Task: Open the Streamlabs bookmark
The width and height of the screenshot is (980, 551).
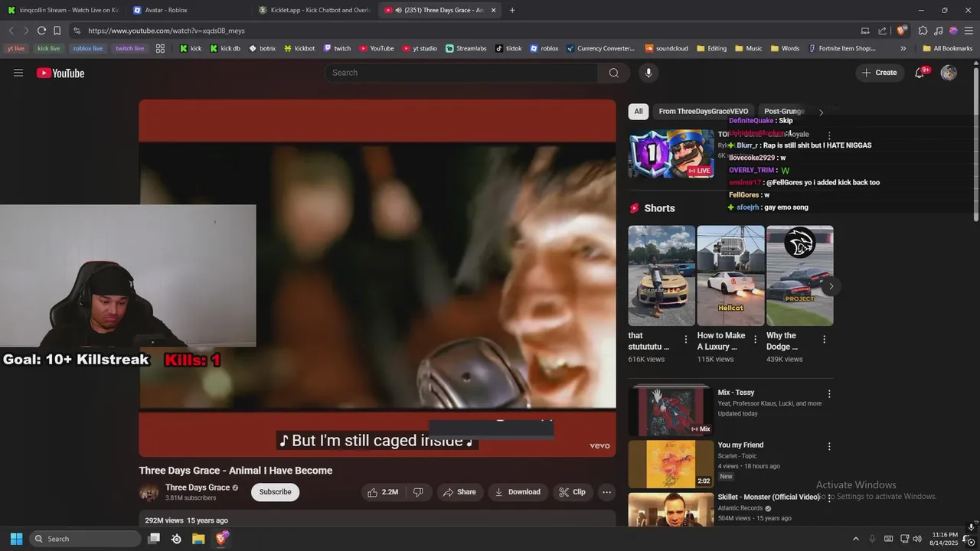Action: click(465, 48)
